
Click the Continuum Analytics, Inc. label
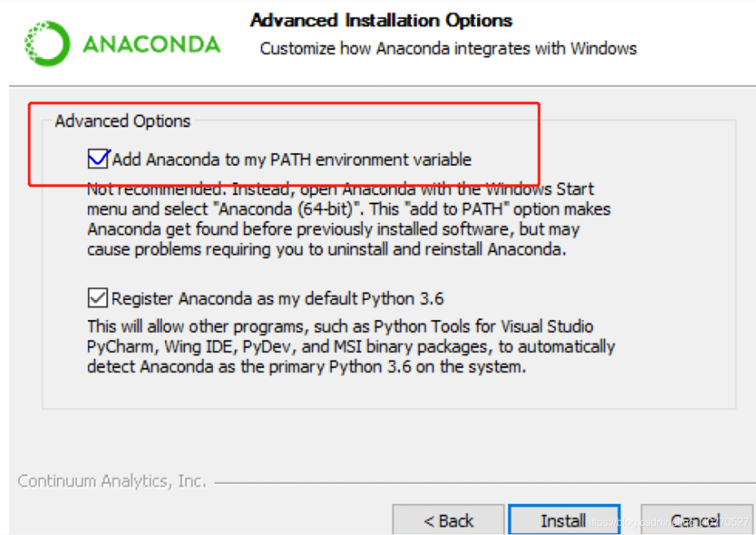[111, 481]
